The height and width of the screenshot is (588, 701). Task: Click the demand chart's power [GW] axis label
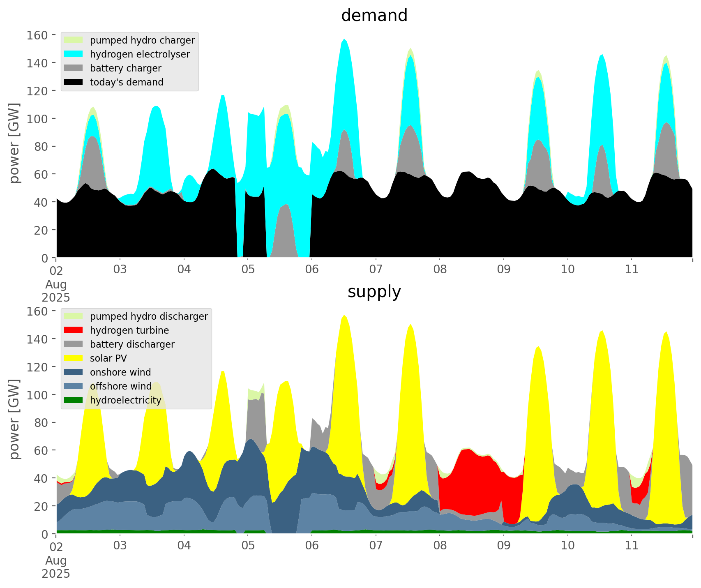[x=14, y=143]
